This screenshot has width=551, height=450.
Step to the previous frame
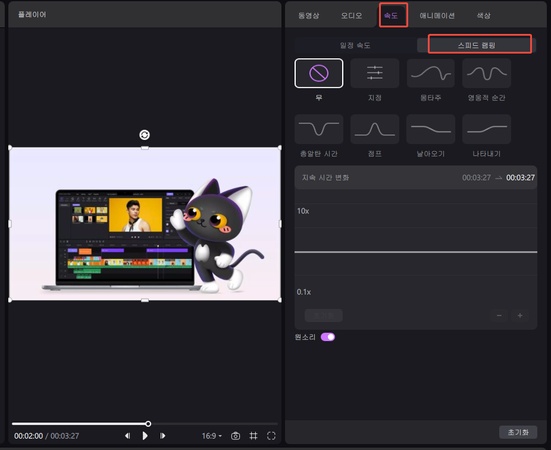point(128,436)
